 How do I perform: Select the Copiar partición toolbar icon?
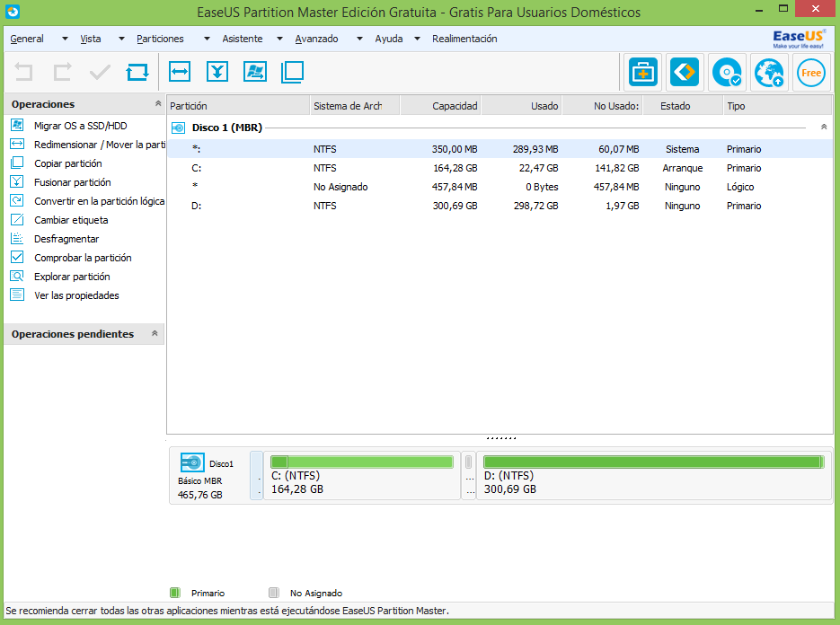pos(291,72)
